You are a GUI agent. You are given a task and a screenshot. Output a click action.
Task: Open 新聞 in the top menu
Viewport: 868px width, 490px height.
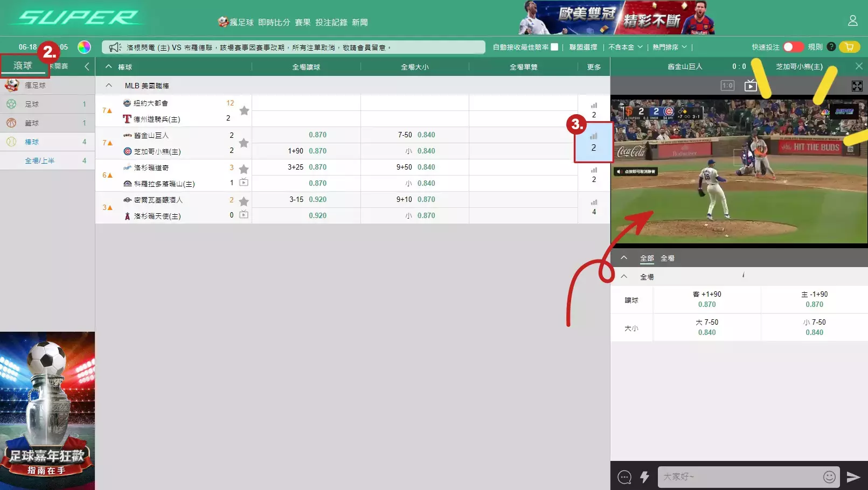pos(359,22)
